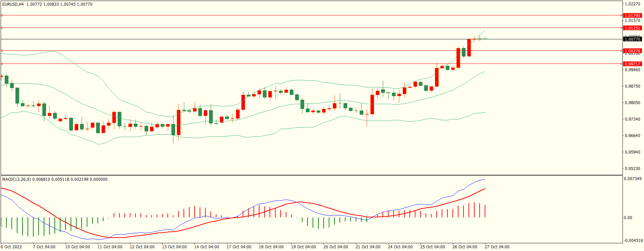The image size is (644, 251).
Task: Click left handle of the 1.01251 red line
Action: [2, 28]
